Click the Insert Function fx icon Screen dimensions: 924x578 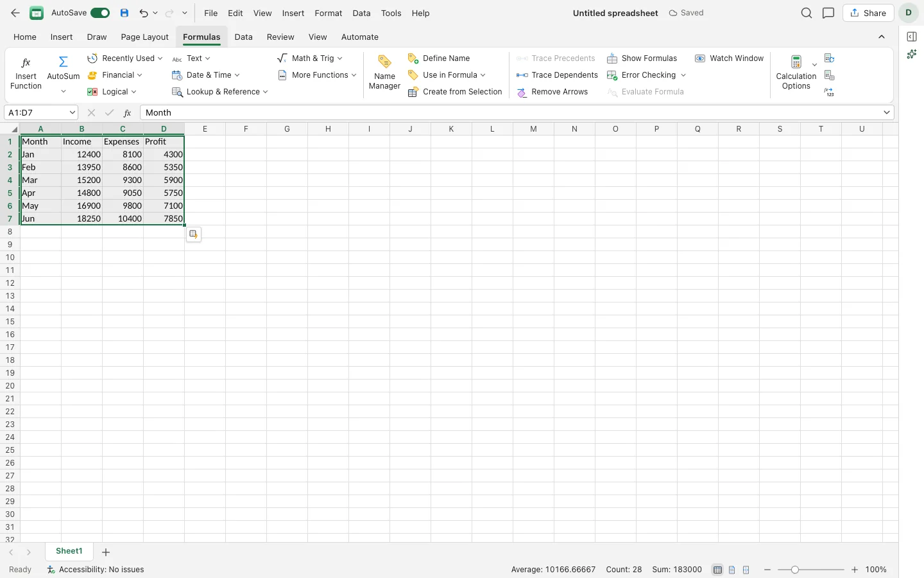[x=26, y=62]
